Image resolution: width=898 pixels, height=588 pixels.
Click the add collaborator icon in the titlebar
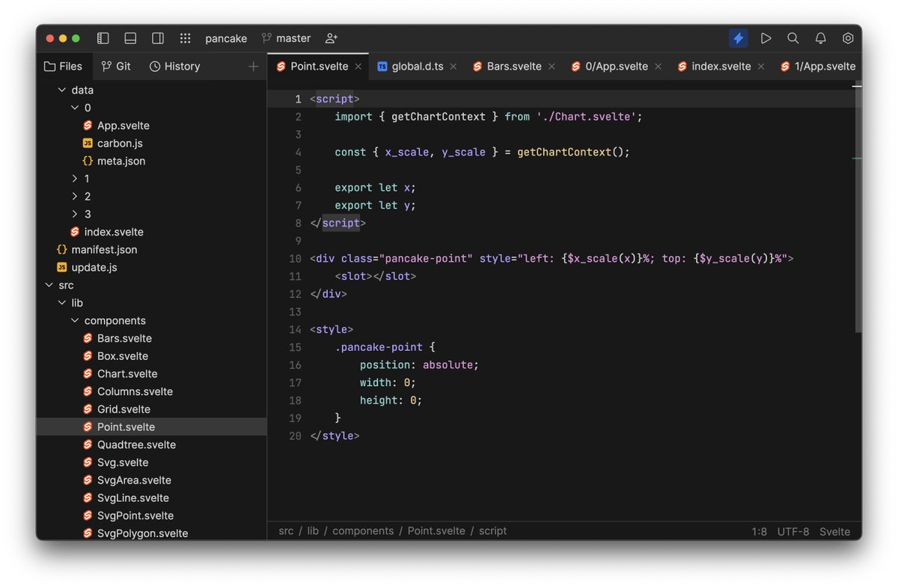coord(330,38)
